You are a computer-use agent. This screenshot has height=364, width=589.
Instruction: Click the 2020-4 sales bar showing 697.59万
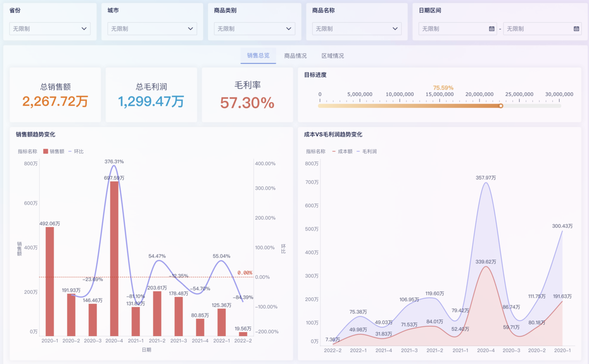(114, 255)
